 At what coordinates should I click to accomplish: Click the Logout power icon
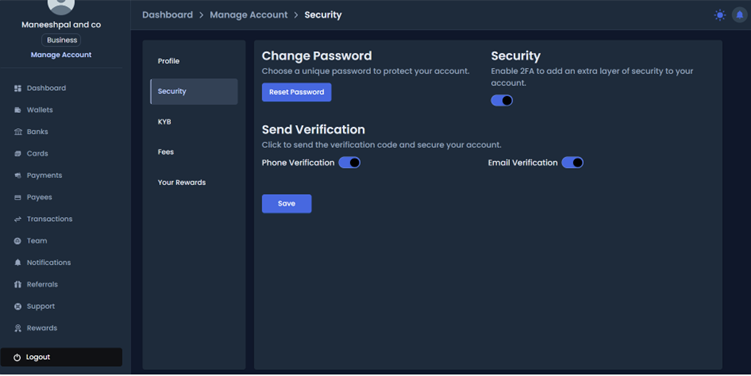(17, 357)
